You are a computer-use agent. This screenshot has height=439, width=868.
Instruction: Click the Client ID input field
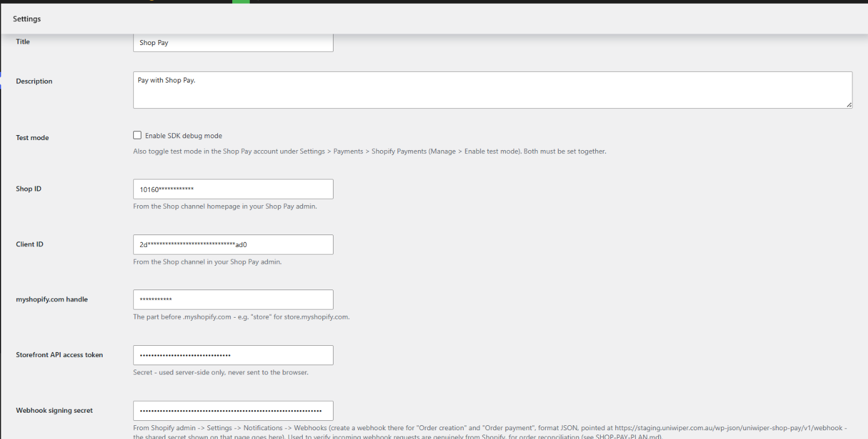coord(233,245)
